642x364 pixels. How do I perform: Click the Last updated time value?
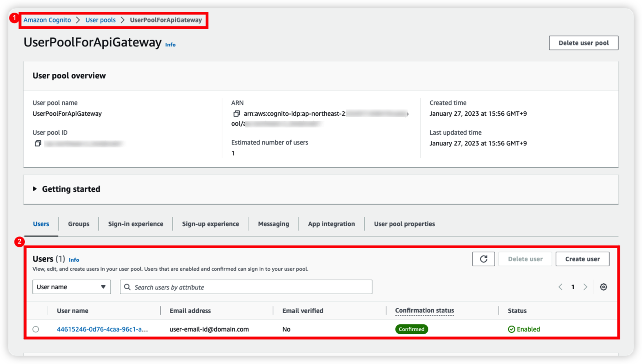point(478,143)
